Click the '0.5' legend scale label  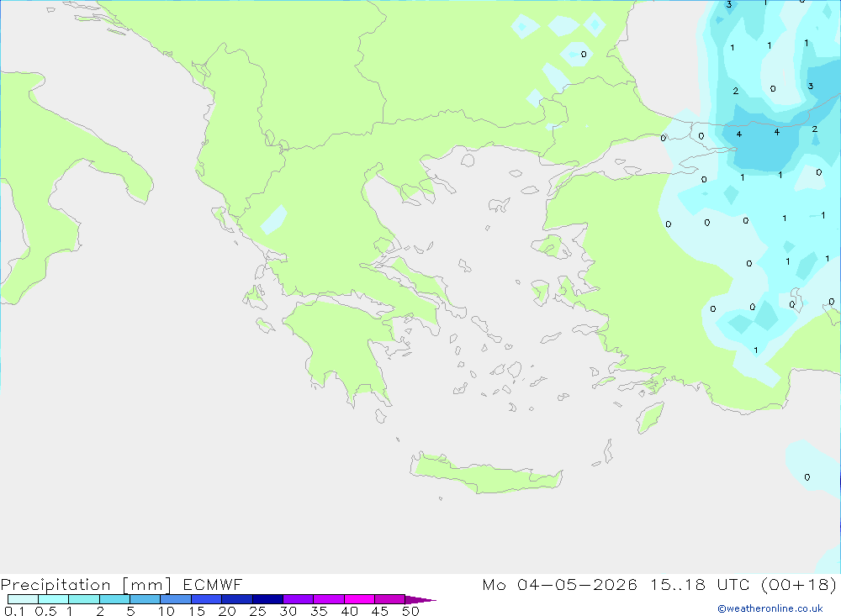tap(45, 611)
